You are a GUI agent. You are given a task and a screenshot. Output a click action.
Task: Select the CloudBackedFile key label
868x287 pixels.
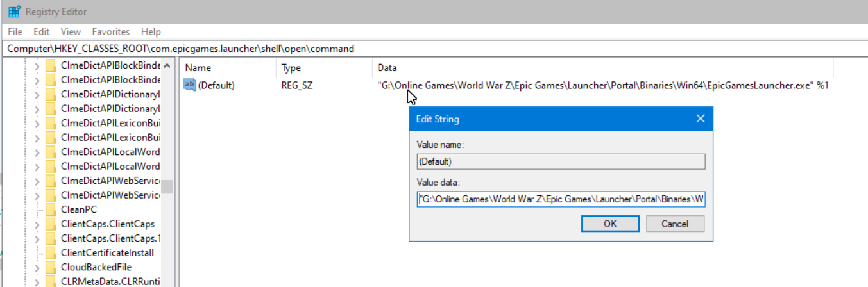(96, 267)
